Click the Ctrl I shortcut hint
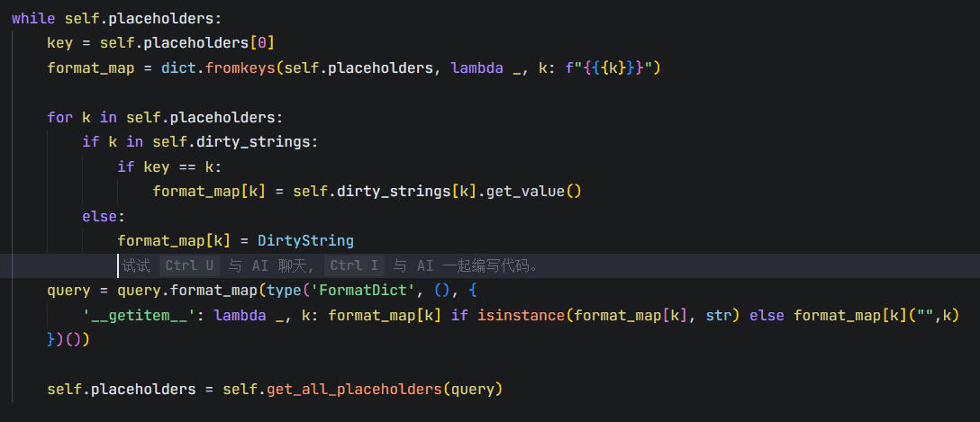980x422 pixels. 354,265
